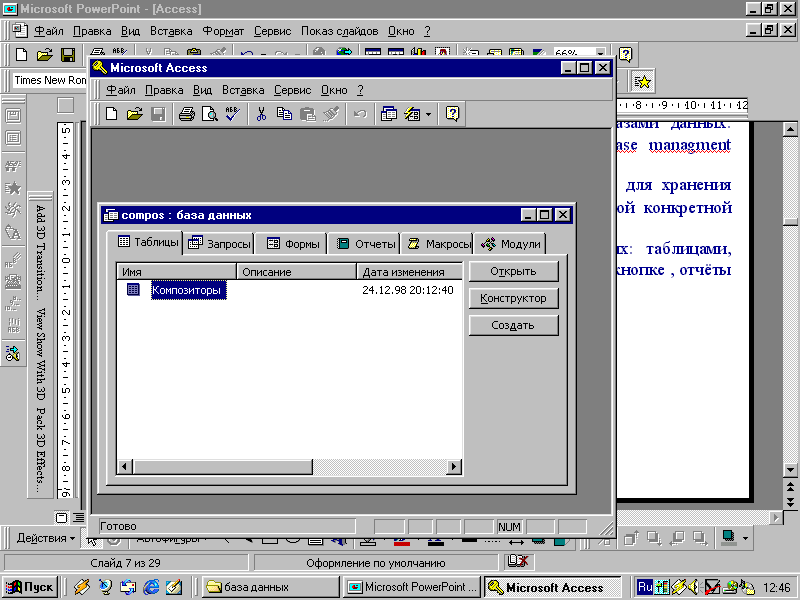Click PowerPoint Office Assistant help icon
800x600 pixels.
click(x=626, y=54)
